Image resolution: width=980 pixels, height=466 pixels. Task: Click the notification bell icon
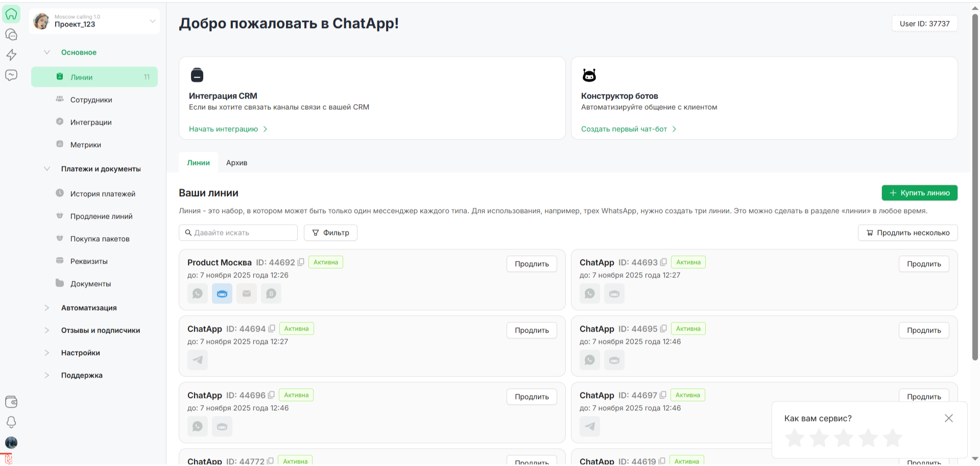click(11, 422)
